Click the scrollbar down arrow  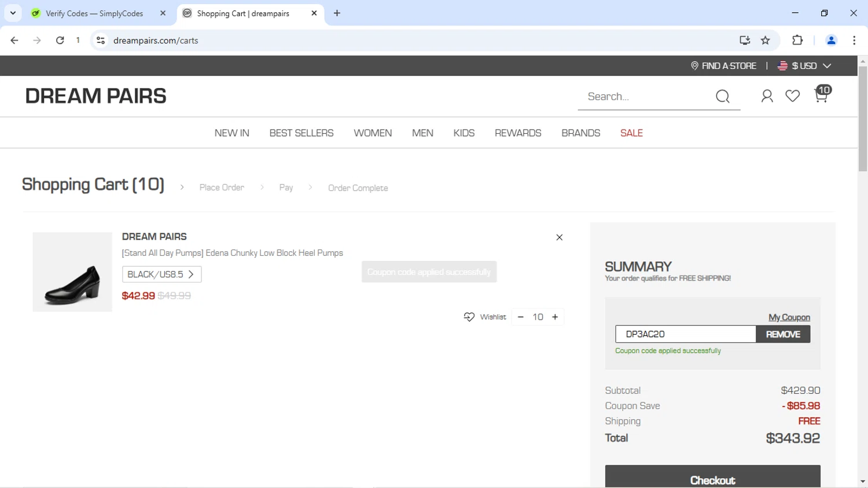[863, 482]
